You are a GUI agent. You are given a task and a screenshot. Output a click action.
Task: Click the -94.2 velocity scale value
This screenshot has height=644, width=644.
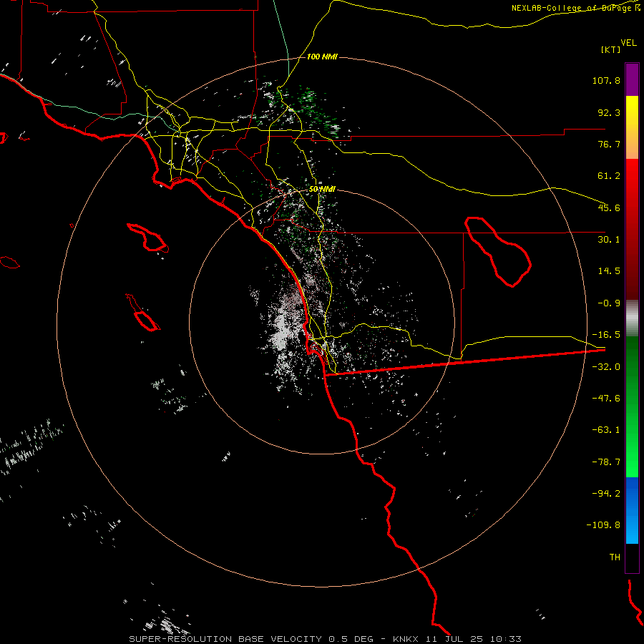click(x=606, y=494)
